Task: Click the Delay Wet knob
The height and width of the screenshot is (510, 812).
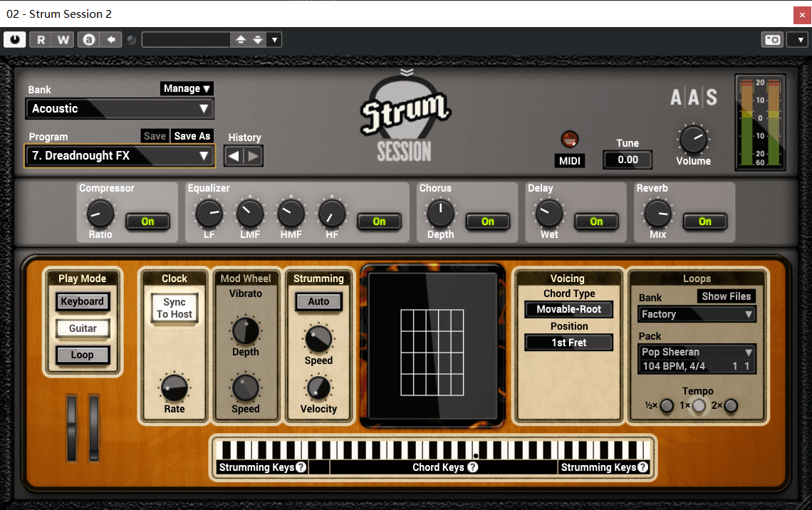Action: click(x=549, y=213)
